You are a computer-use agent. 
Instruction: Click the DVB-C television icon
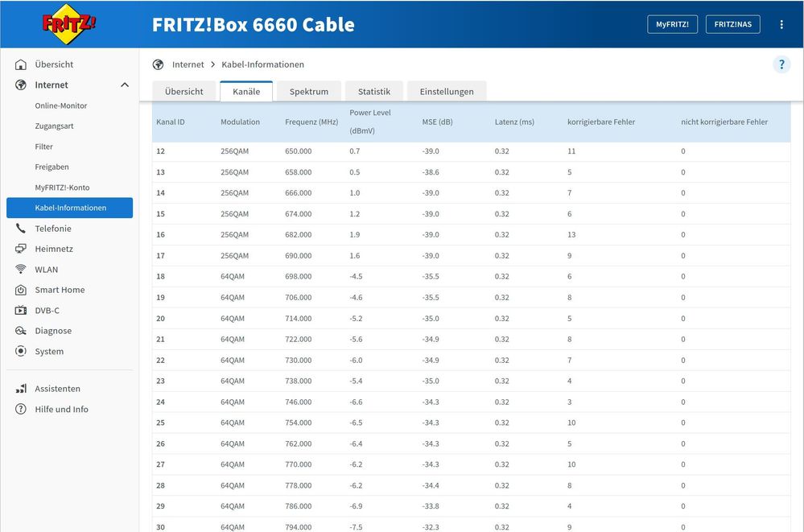[20, 311]
